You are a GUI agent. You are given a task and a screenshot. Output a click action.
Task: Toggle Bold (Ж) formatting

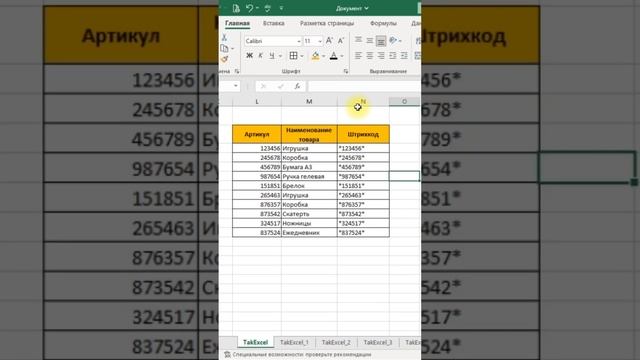(249, 56)
